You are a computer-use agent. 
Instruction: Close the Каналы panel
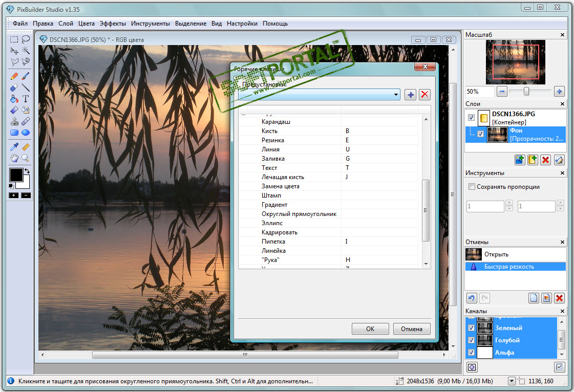562,311
